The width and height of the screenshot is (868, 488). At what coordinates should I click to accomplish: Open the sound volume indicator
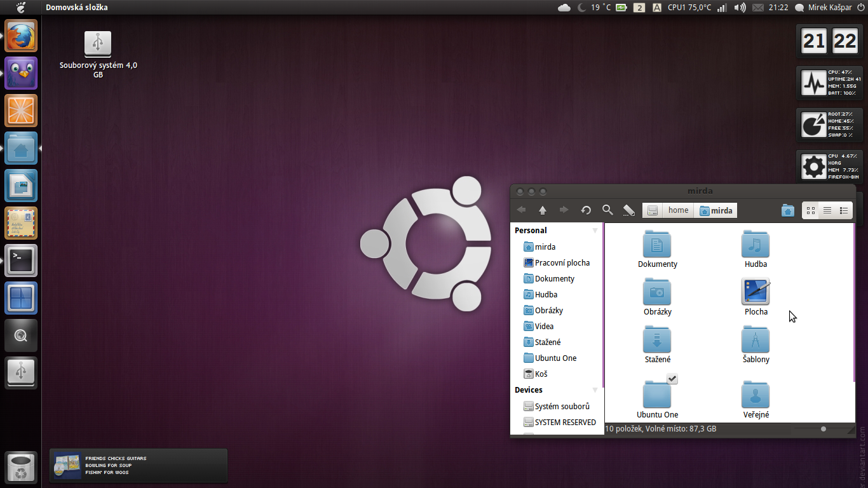pos(740,8)
